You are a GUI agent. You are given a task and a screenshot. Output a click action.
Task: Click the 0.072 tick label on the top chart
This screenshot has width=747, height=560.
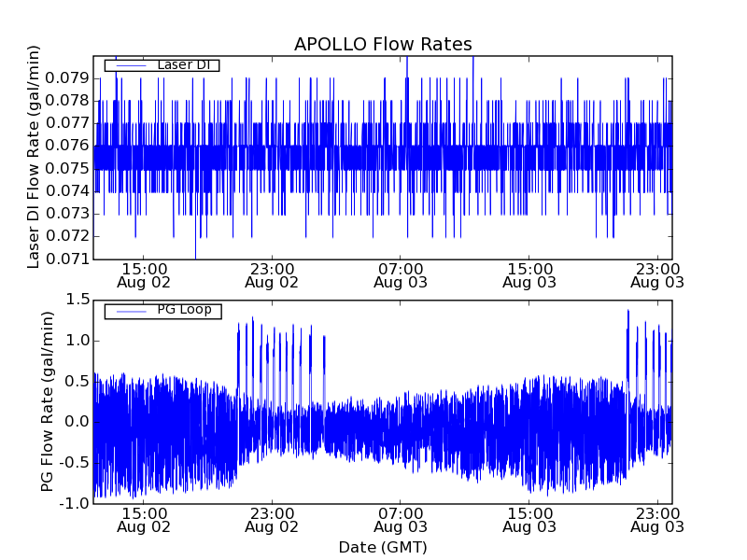tap(67, 236)
